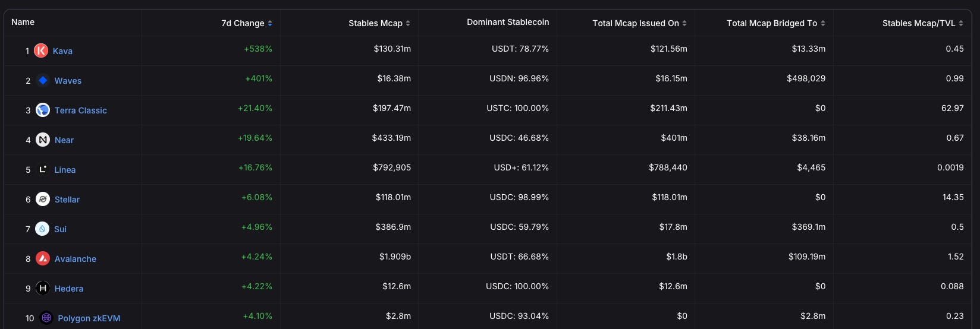The image size is (980, 329).
Task: Click the Polygon zkEVM logo icon
Action: [46, 318]
